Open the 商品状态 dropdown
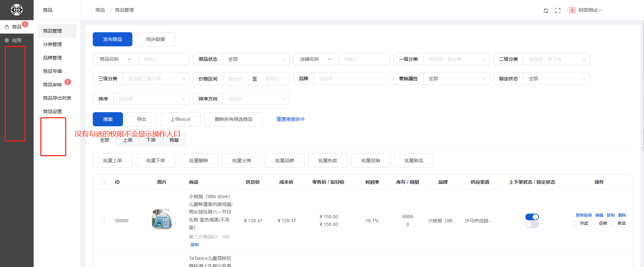Image resolution: width=644 pixels, height=267 pixels. pyautogui.click(x=256, y=59)
